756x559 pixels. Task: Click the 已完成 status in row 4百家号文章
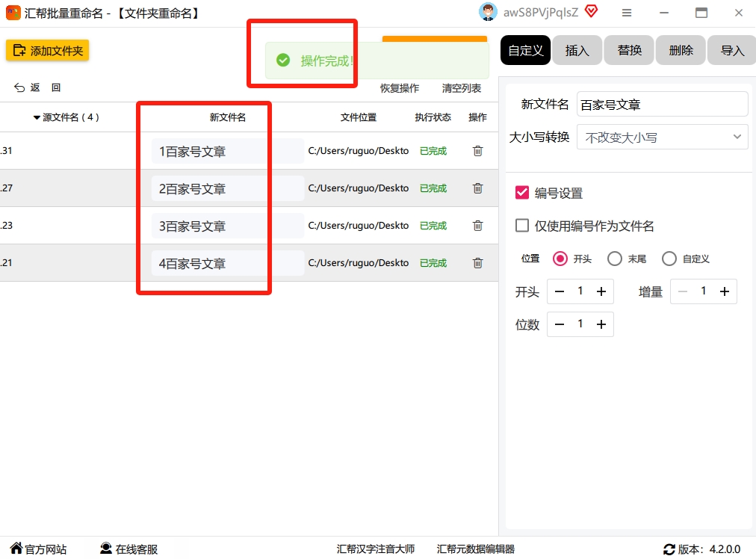(433, 263)
